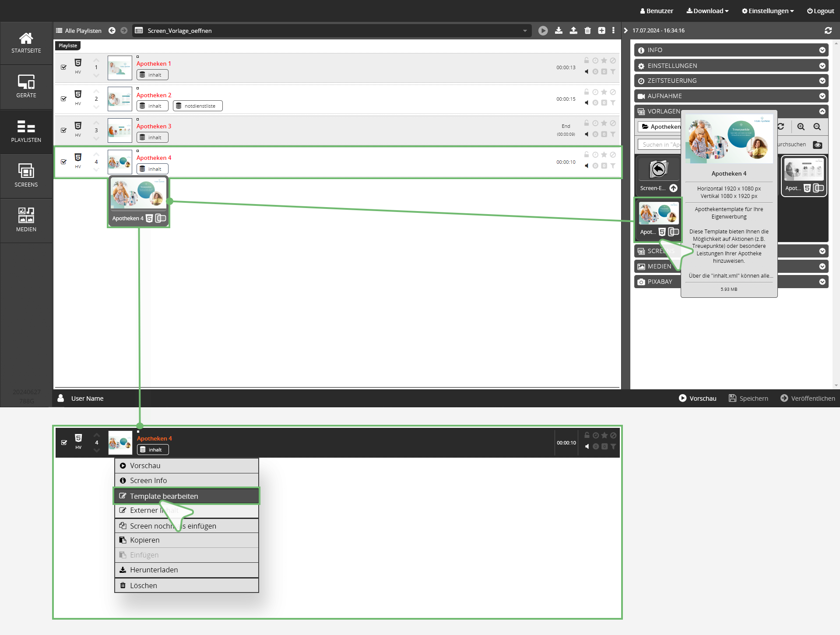Go to the Medien sidebar section

[26, 220]
